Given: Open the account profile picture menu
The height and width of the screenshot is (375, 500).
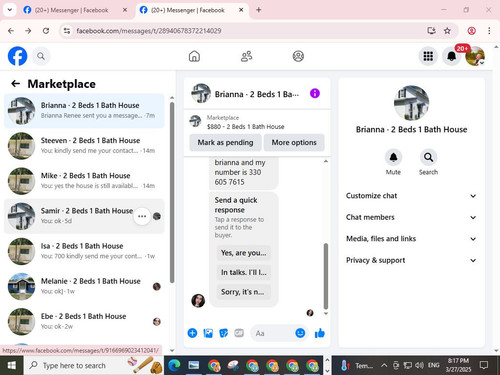Looking at the screenshot, I should pyautogui.click(x=475, y=56).
